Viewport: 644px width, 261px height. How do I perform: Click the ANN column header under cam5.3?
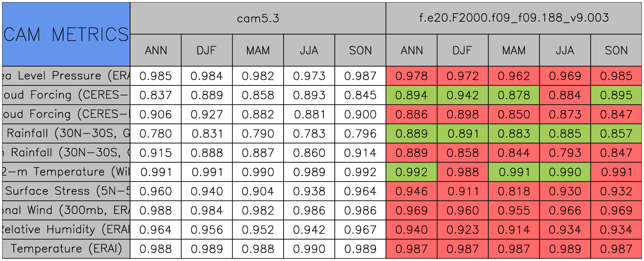[156, 50]
